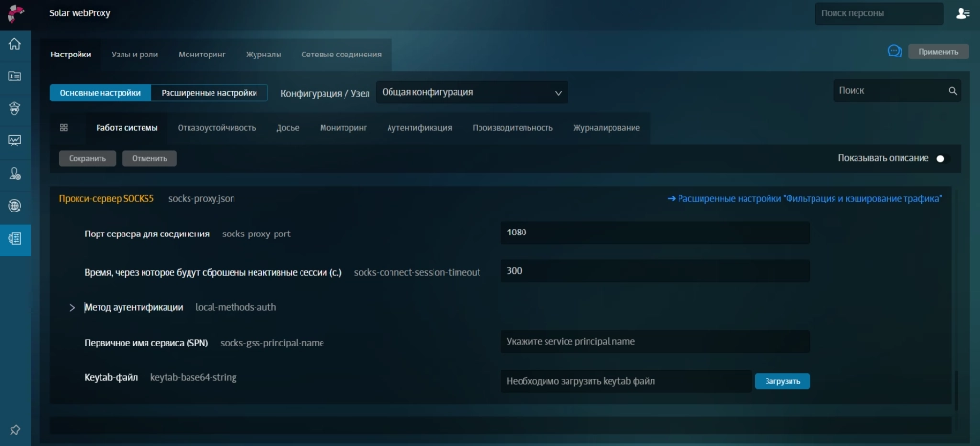Switch to the Узлы и роли tab

(x=134, y=55)
